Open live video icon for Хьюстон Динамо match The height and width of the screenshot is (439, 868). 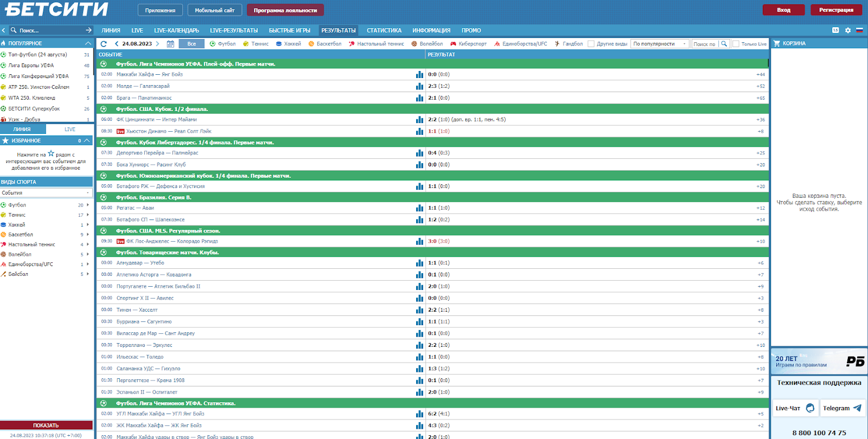coord(120,132)
